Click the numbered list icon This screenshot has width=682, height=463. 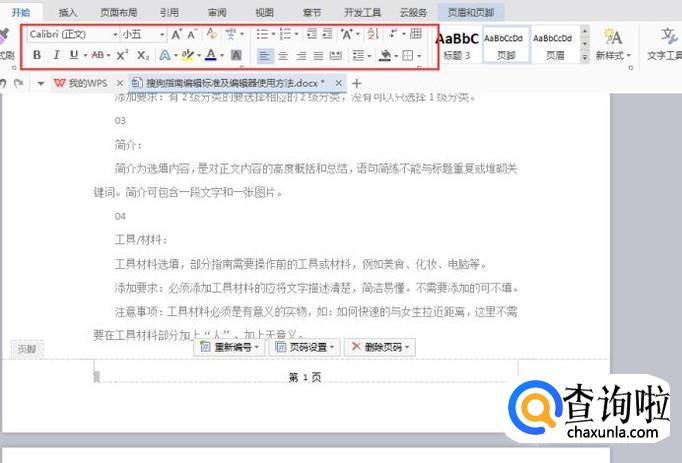285,34
